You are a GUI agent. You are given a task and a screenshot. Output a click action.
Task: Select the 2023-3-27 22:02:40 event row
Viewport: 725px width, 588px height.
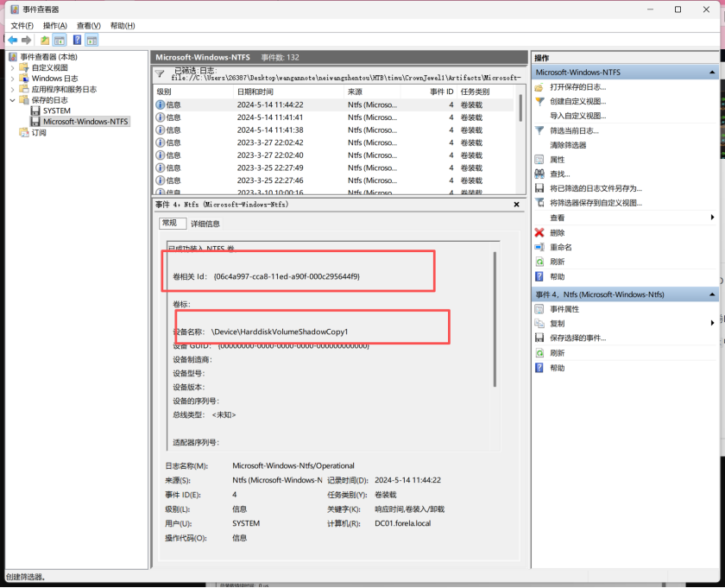(334, 155)
